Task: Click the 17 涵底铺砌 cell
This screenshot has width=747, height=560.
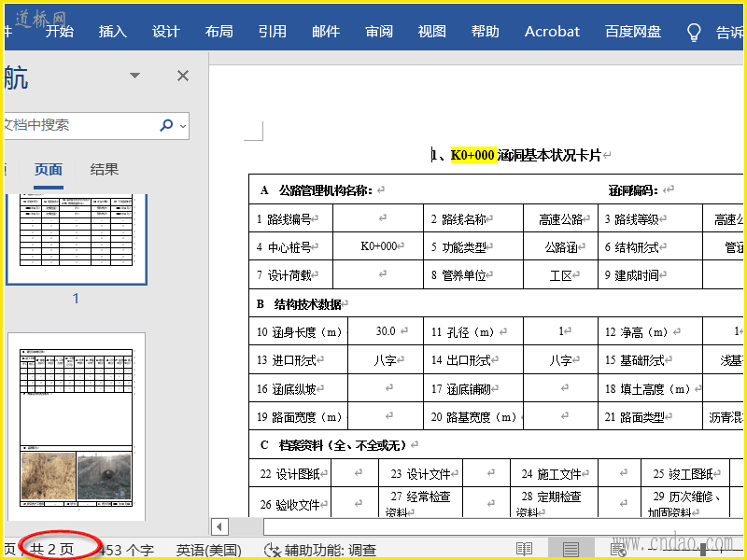Action: (473, 388)
